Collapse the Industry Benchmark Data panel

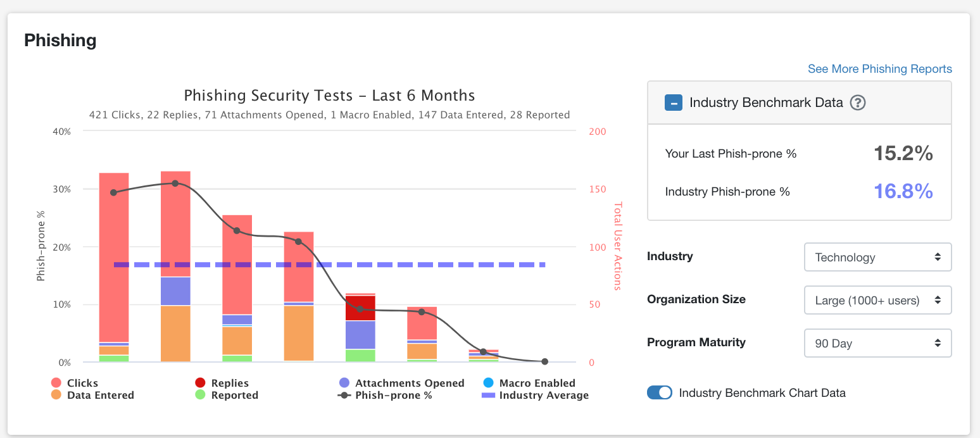[673, 103]
